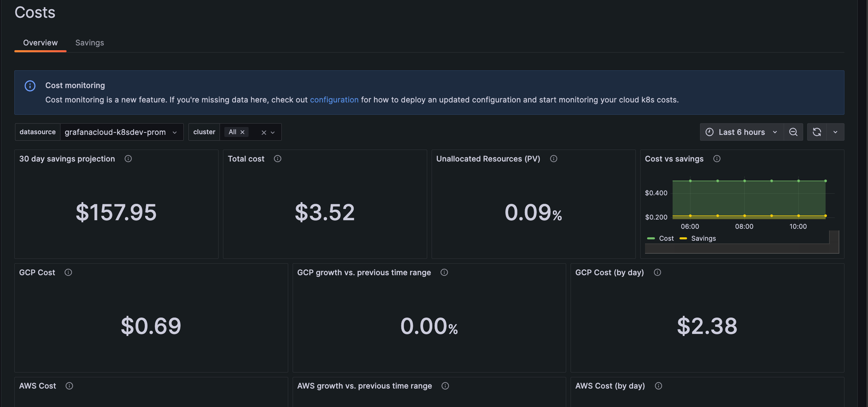Click the Total cost panel title
This screenshot has height=407, width=868.
click(x=246, y=159)
